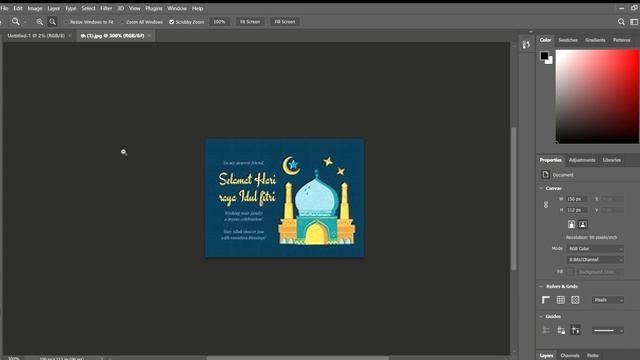This screenshot has width=640, height=360.
Task: Select the Zoom tool preset icon
Action: [x=16, y=22]
